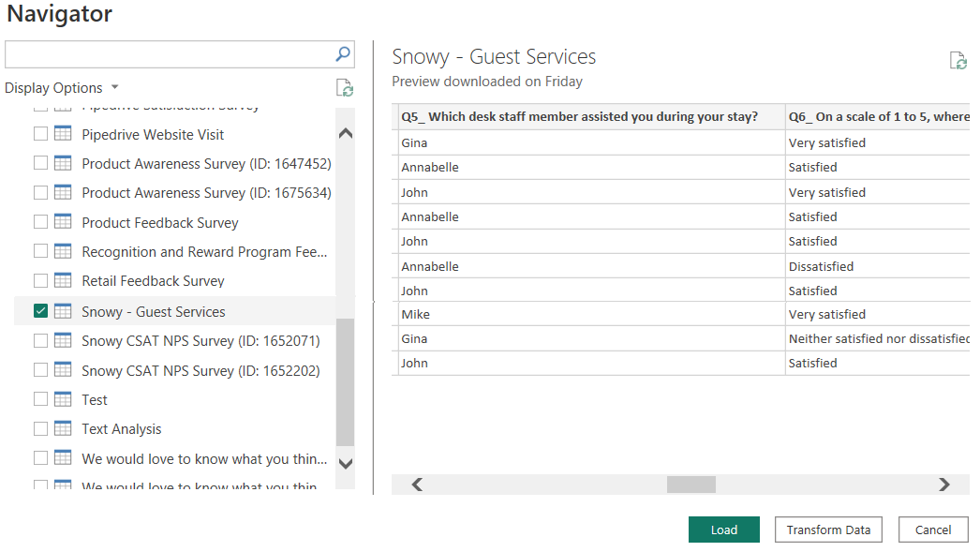Enable the Text Analysis checkbox
This screenshot has height=552, width=980.
coord(40,428)
